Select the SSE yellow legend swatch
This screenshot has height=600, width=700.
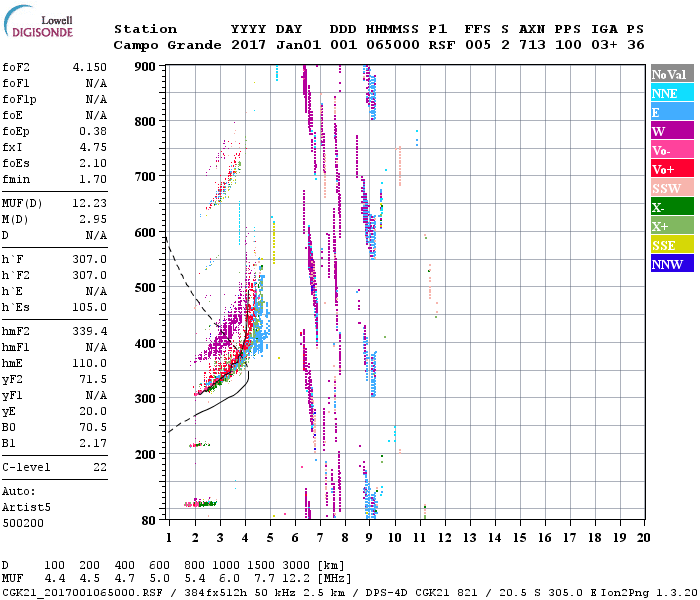(x=667, y=245)
